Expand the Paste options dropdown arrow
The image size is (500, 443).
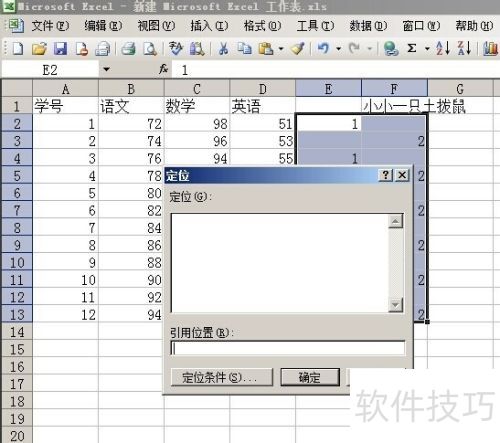281,49
